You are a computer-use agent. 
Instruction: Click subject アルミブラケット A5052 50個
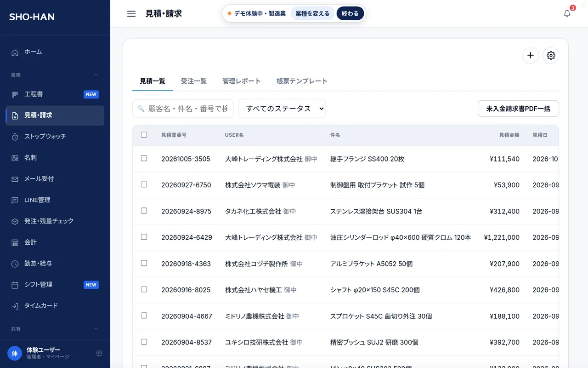[372, 264]
